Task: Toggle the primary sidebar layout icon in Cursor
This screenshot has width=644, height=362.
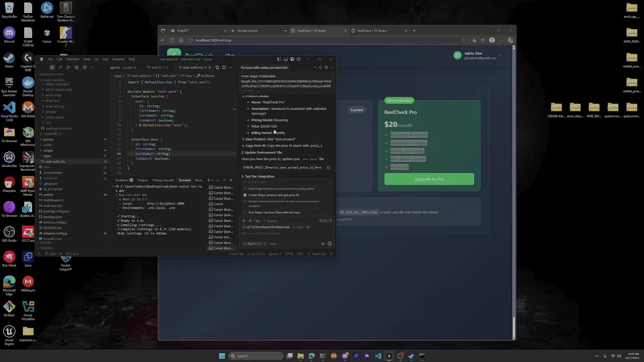Action: pos(279,59)
